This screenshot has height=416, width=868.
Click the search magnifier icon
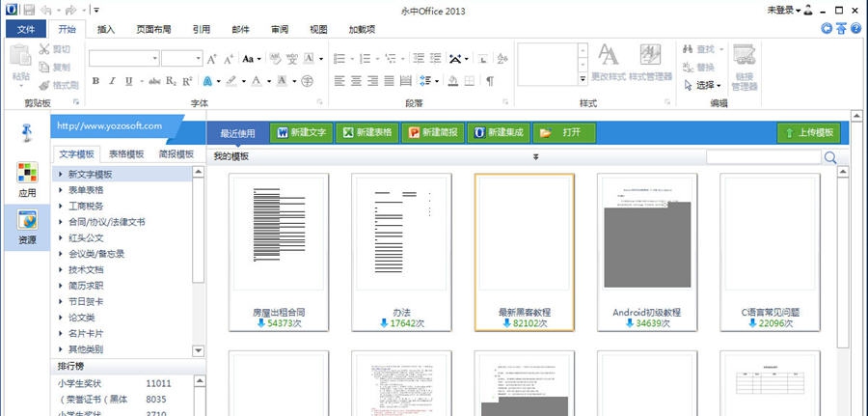tap(830, 157)
